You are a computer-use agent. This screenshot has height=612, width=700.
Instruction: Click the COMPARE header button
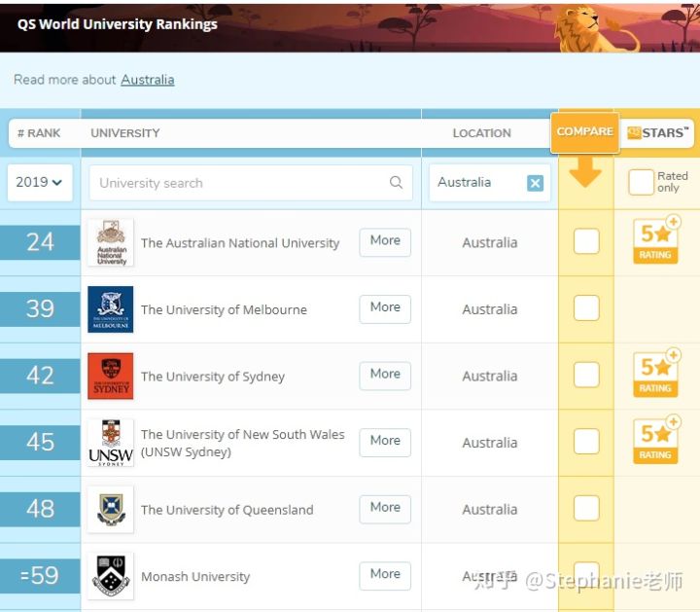point(585,132)
